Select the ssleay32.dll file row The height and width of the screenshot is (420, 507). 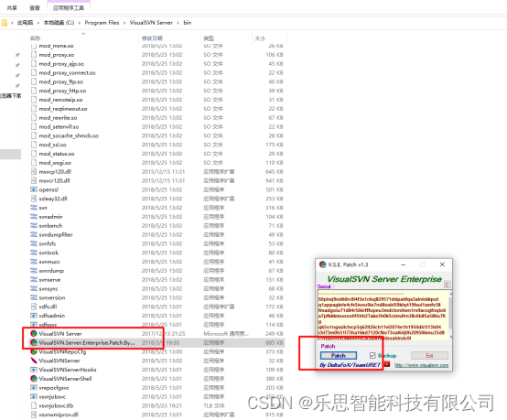[156, 199]
